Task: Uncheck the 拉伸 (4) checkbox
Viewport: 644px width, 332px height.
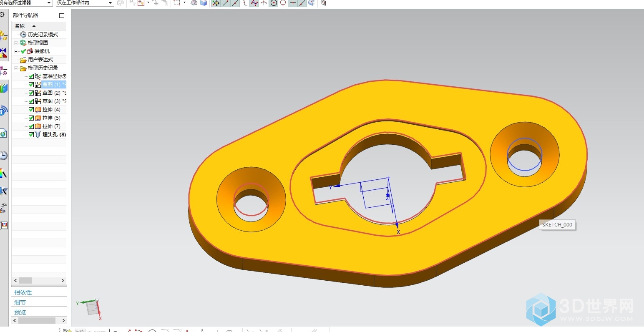Action: (31, 110)
